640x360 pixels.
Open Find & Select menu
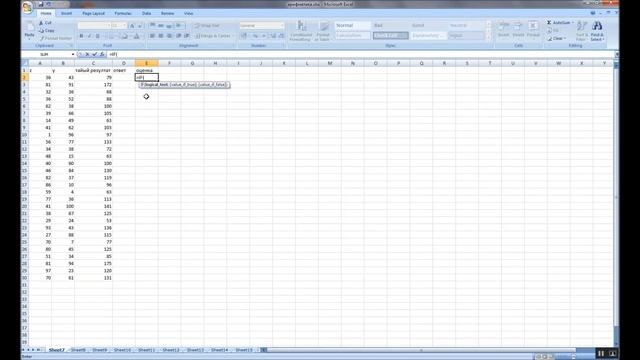597,31
